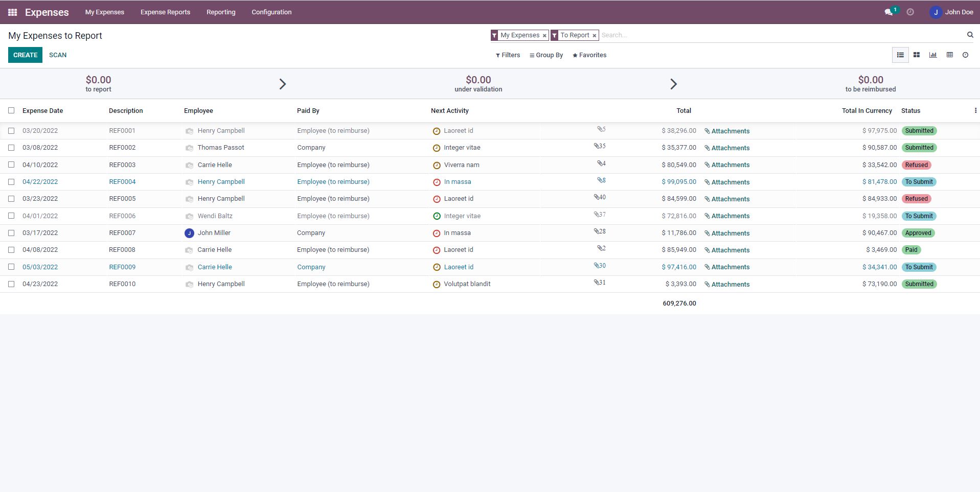Open Attachments for the REF0001 row
Viewport: 980px width, 492px height.
pos(727,131)
